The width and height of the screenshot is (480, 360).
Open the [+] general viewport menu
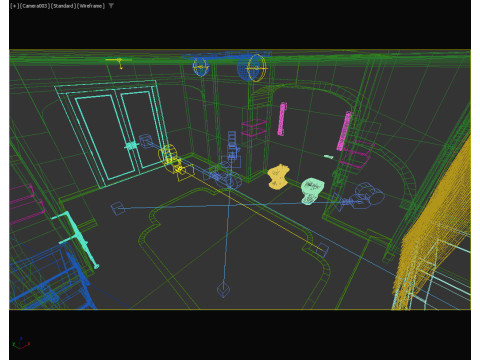[15, 6]
